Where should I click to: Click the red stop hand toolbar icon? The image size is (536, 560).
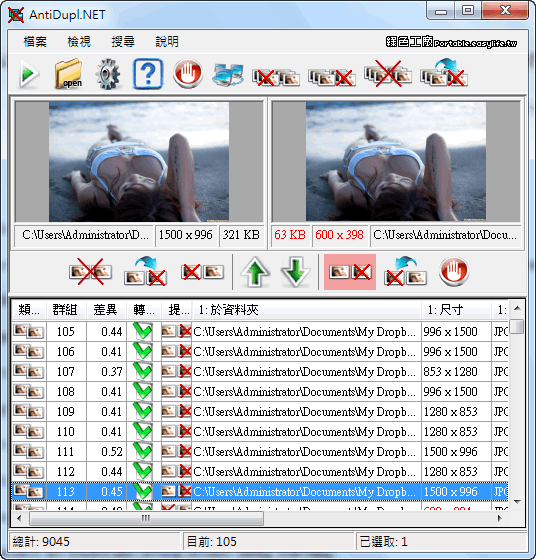188,74
